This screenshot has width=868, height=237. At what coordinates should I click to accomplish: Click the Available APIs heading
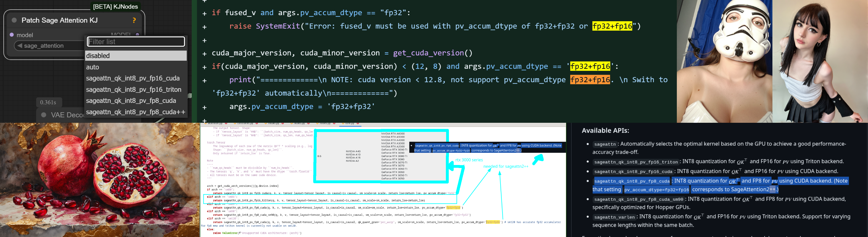pos(605,131)
